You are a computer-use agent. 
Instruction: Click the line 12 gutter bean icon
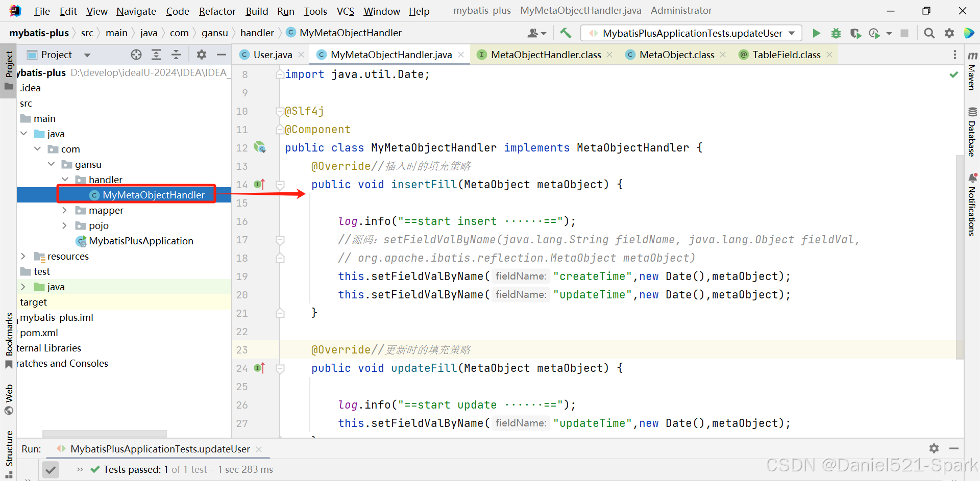tap(260, 147)
